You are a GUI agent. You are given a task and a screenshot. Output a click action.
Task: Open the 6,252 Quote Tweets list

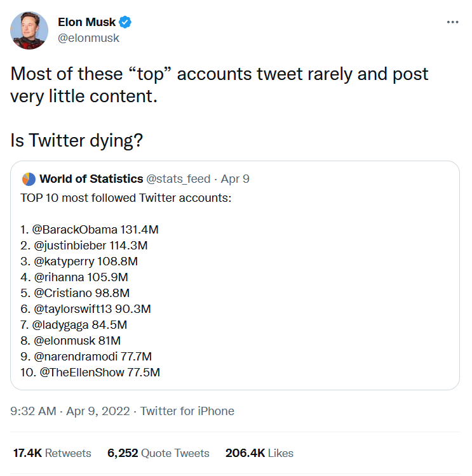(158, 453)
